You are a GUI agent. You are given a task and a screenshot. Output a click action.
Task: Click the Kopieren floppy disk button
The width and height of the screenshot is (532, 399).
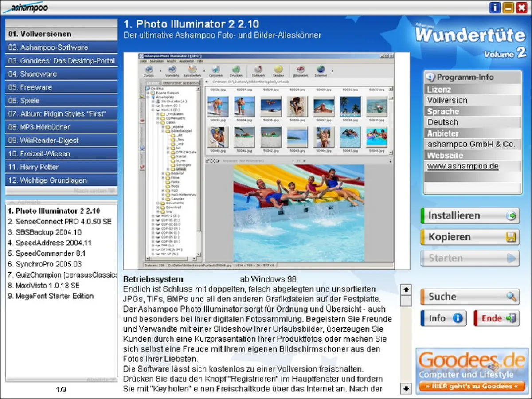[x=469, y=237]
